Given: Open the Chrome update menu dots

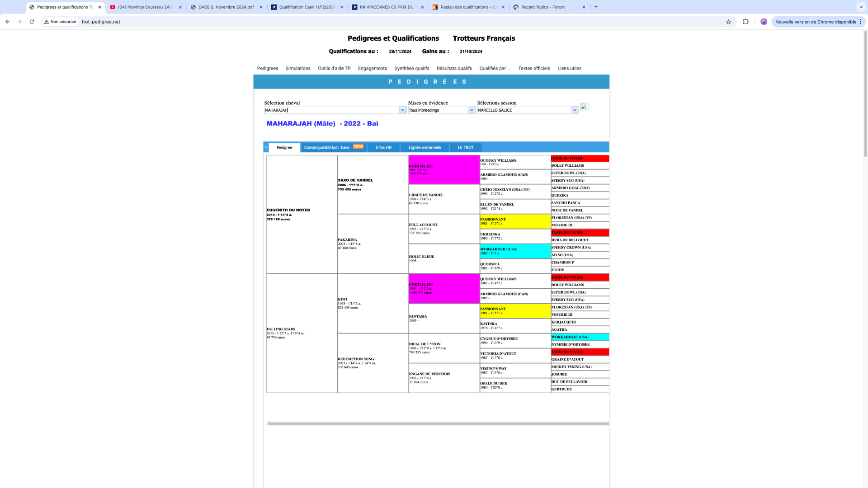Looking at the screenshot, I should (x=860, y=22).
